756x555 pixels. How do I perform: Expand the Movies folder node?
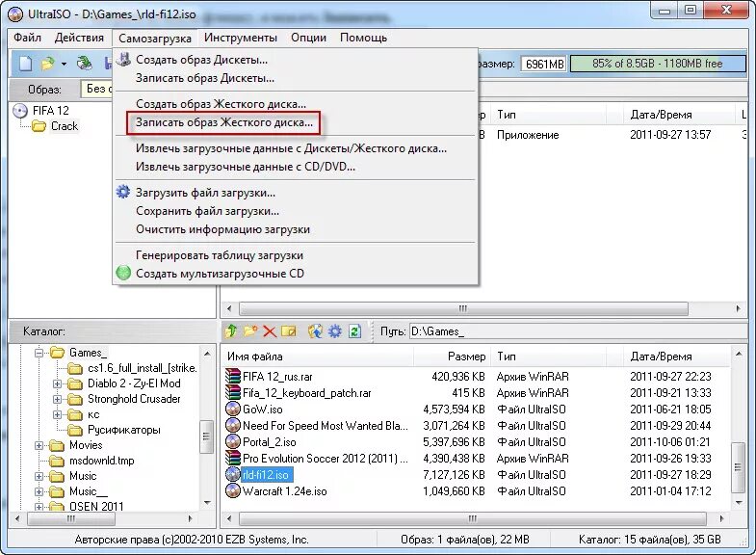(39, 445)
